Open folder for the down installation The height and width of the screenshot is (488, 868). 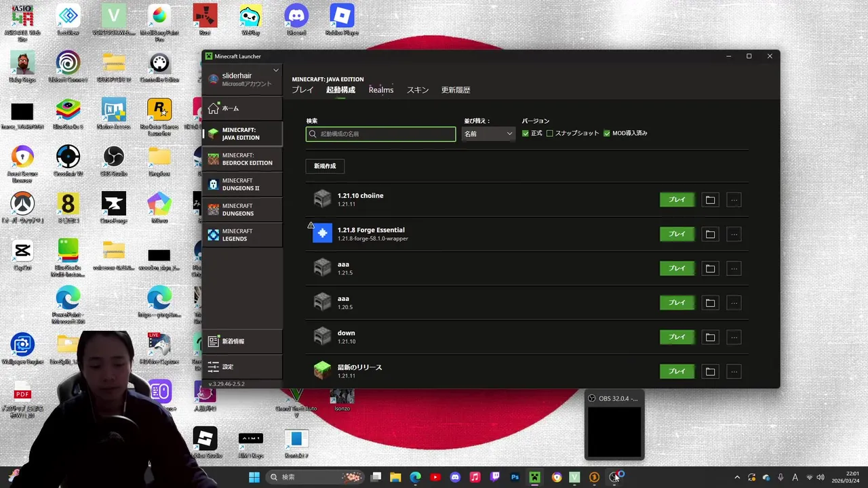(x=710, y=337)
